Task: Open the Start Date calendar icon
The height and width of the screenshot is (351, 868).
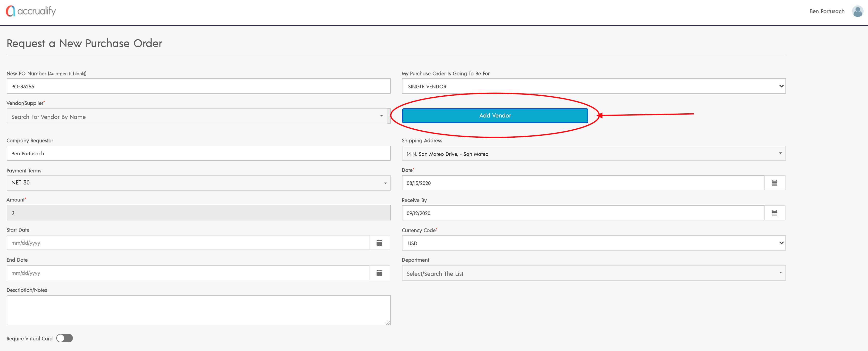Action: 379,242
